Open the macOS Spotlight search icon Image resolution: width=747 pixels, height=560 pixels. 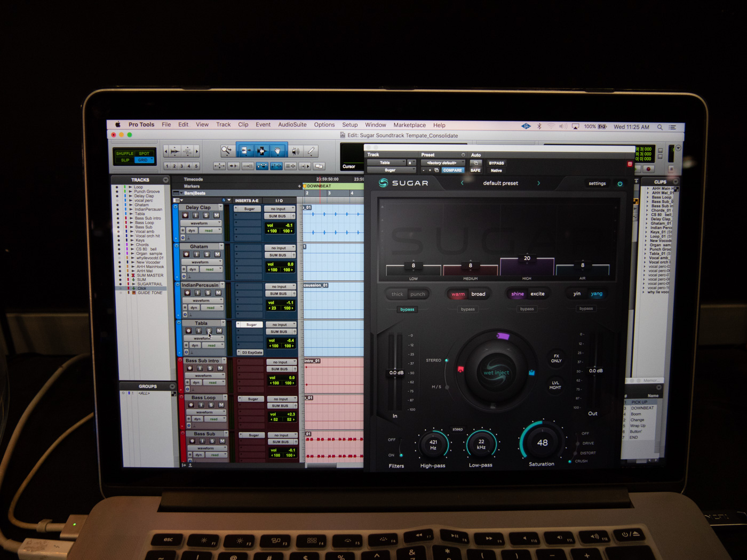click(x=660, y=127)
